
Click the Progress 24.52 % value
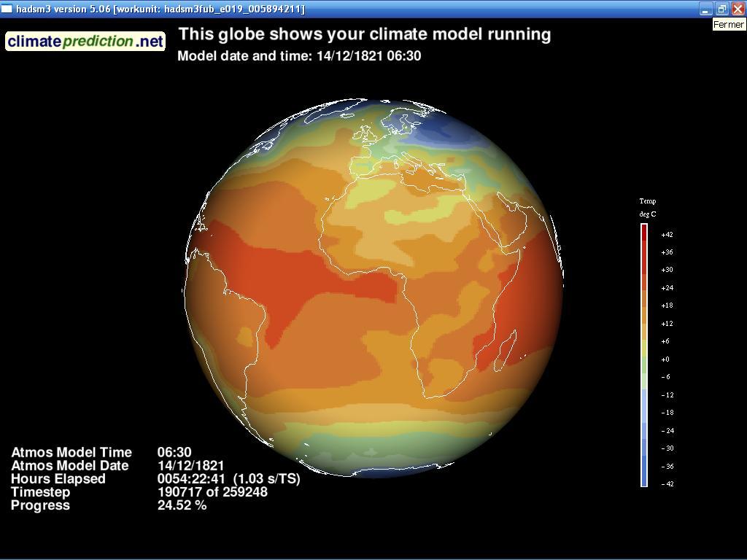click(182, 505)
